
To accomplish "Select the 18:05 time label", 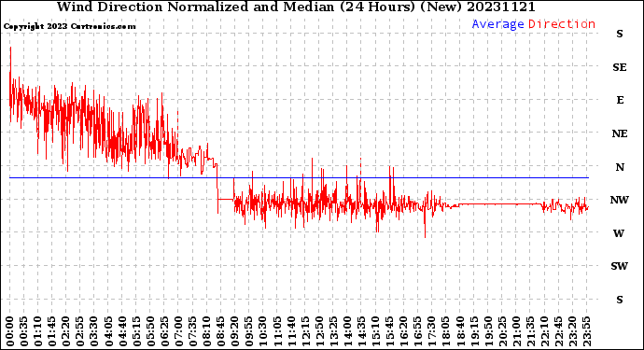I will point(446,332).
